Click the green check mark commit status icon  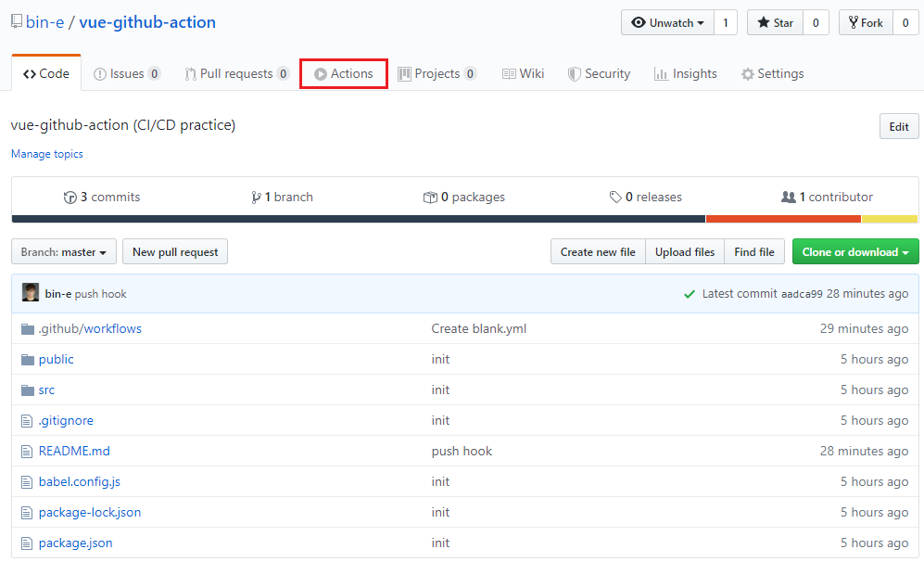tap(690, 294)
